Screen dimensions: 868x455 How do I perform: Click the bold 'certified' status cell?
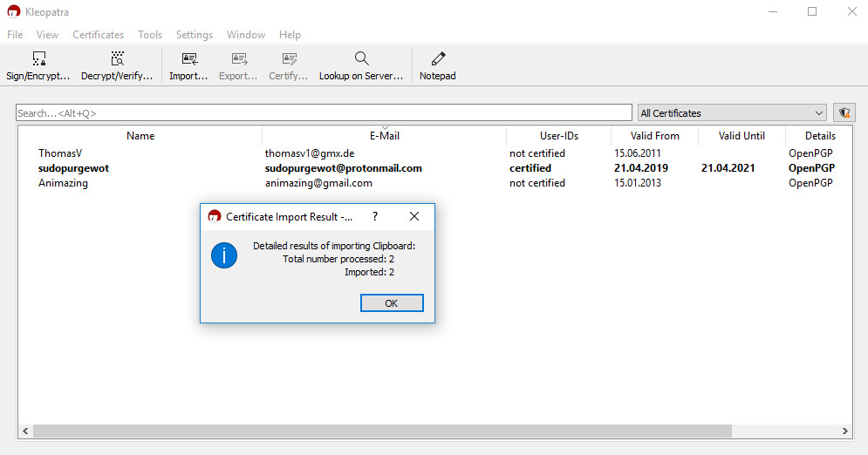[530, 168]
